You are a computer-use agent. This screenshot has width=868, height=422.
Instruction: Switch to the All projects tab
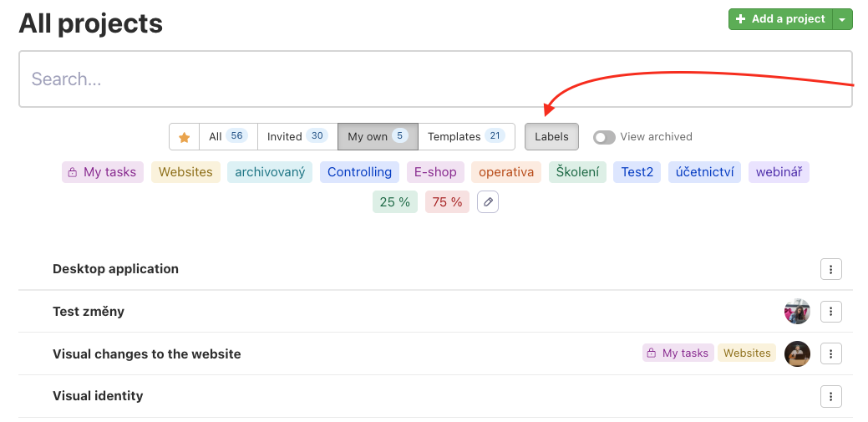(x=228, y=137)
